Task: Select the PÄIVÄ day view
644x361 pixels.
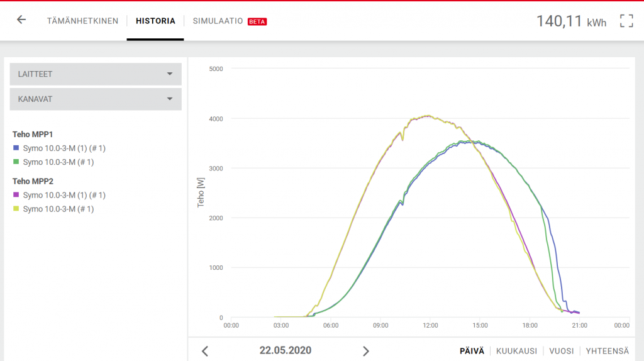Action: click(x=472, y=351)
